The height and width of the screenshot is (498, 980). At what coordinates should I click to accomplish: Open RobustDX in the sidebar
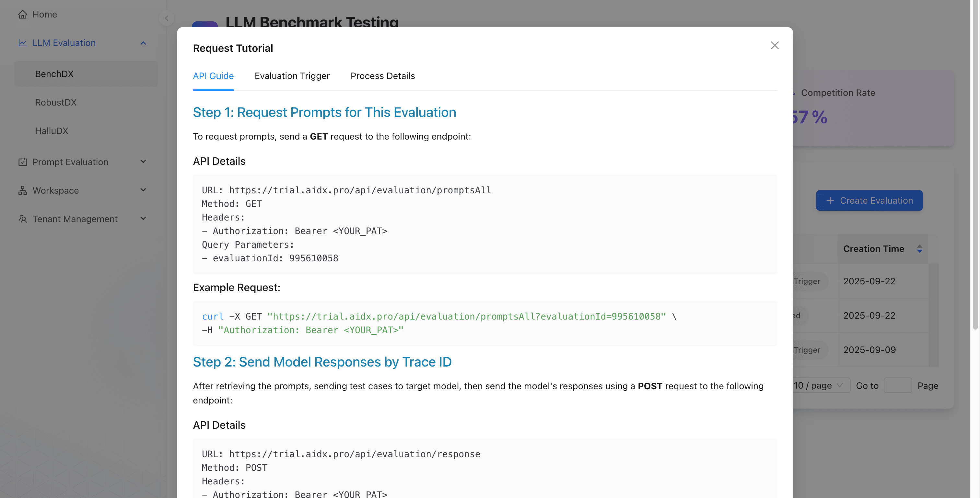86,102
